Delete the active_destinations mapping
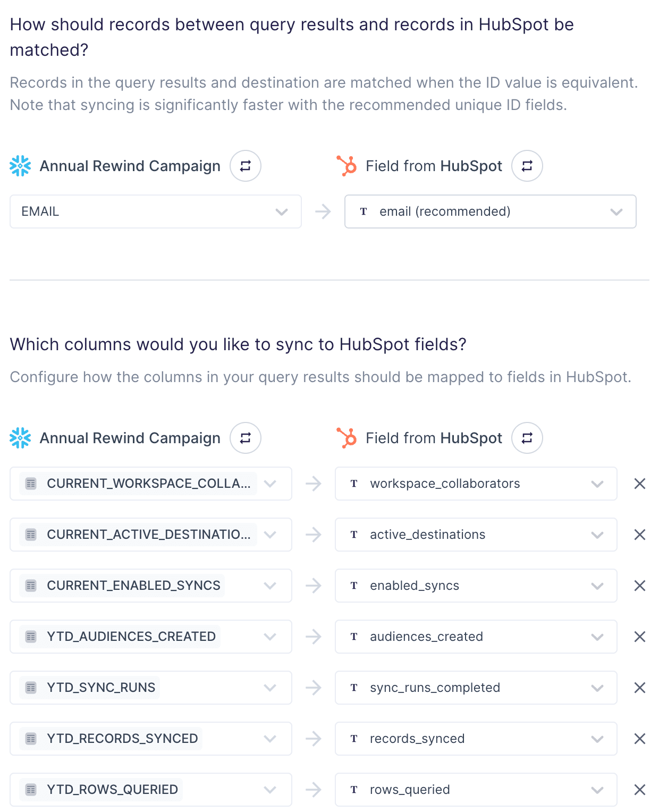This screenshot has width=659, height=812. point(640,535)
